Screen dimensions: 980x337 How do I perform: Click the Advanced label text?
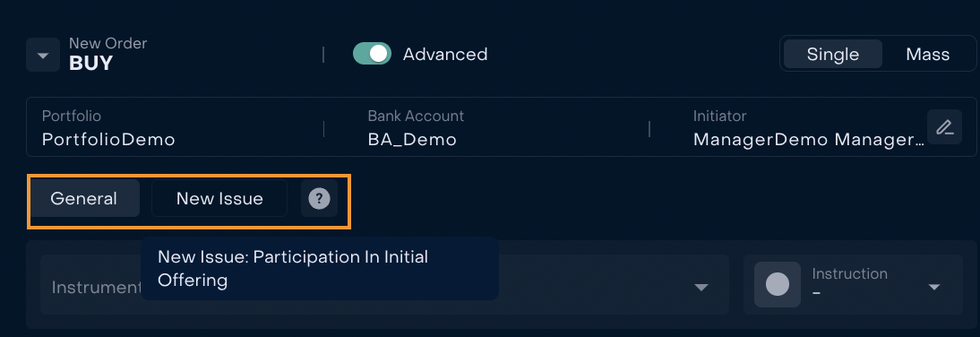click(445, 55)
